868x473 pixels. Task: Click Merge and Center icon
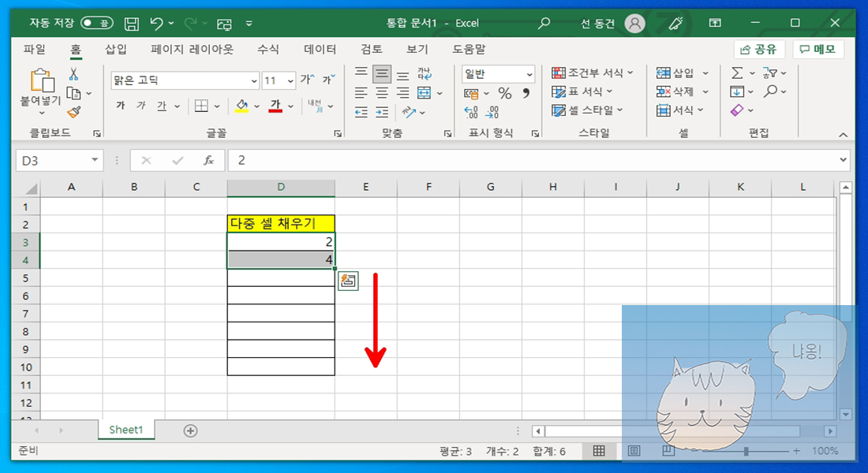424,93
